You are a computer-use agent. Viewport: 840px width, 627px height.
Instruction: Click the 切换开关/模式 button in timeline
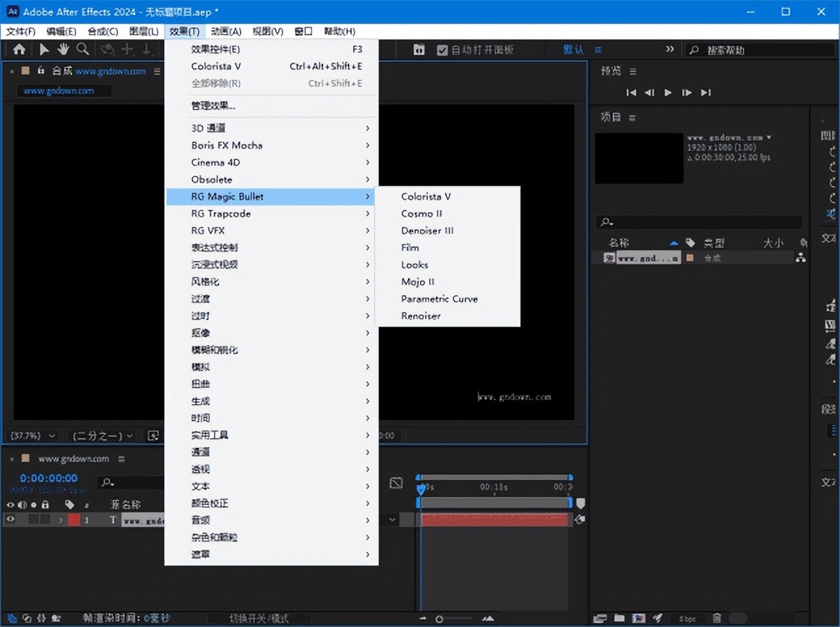(x=259, y=618)
